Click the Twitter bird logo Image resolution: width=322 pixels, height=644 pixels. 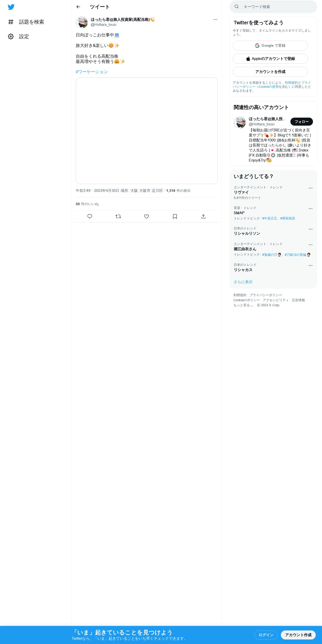tap(11, 7)
